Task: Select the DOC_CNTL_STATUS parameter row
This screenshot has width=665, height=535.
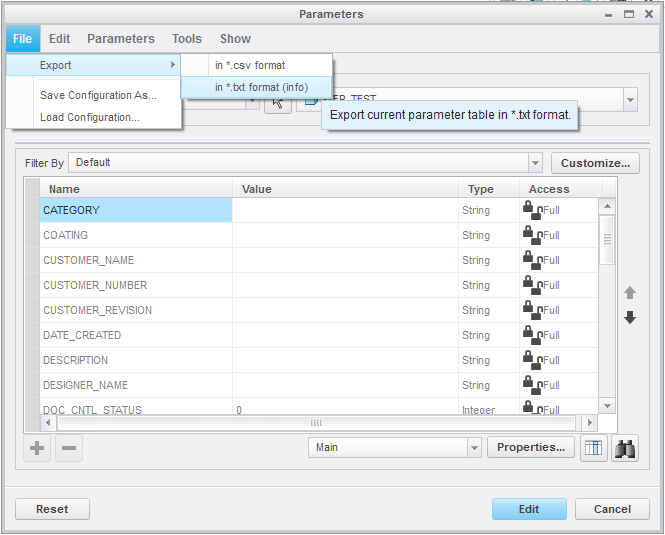Action: (319, 406)
